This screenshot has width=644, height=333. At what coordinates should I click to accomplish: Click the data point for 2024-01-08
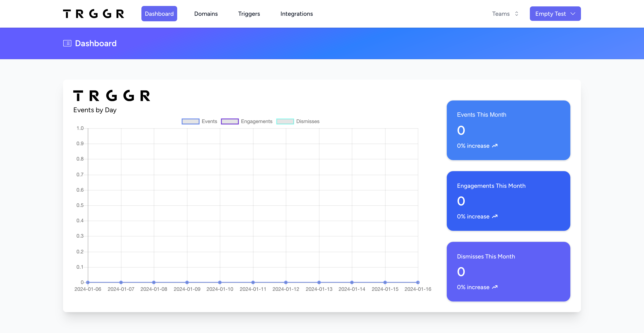[x=154, y=282]
